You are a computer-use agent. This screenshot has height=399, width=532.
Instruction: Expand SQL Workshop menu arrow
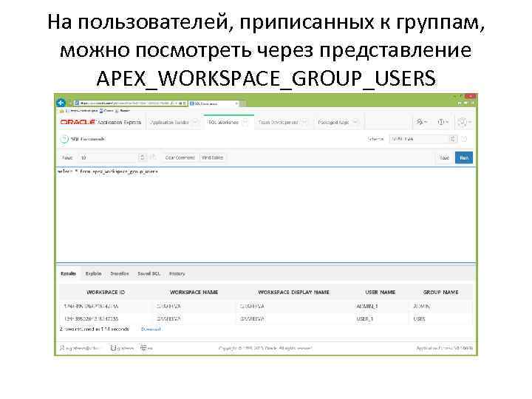pos(245,122)
